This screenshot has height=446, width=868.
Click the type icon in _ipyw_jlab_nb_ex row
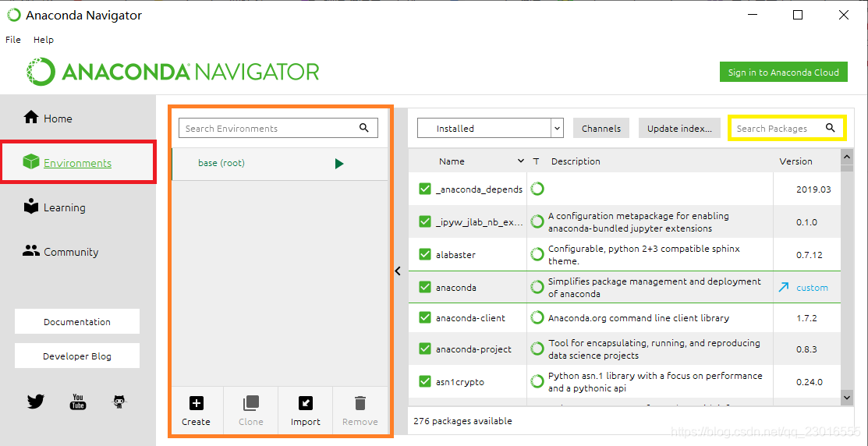[x=537, y=222]
